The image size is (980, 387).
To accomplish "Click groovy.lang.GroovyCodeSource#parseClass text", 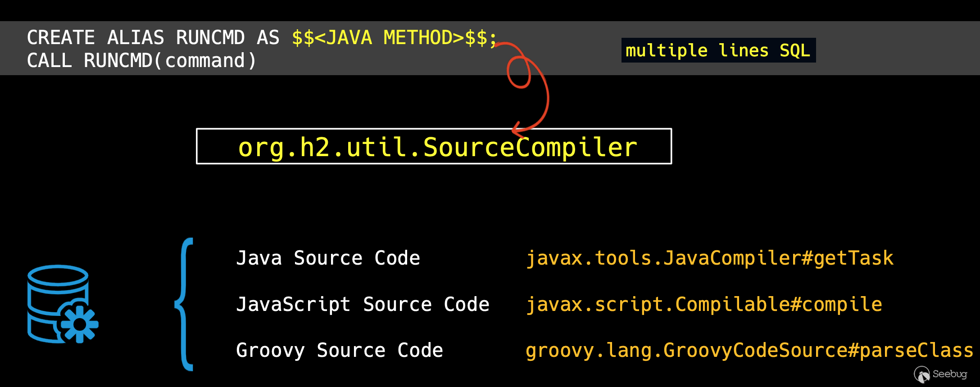I will tap(749, 351).
